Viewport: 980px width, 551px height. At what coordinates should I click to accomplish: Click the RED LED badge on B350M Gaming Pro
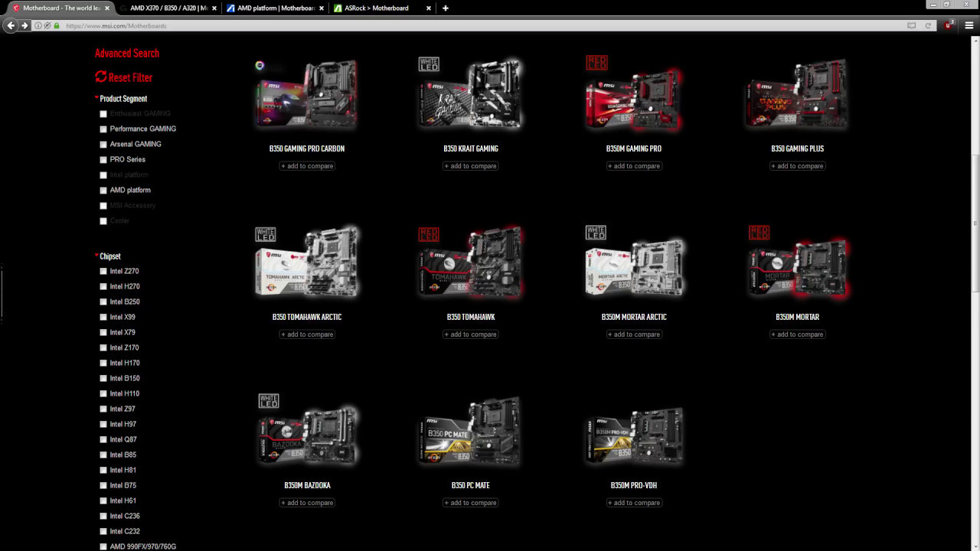pos(596,63)
